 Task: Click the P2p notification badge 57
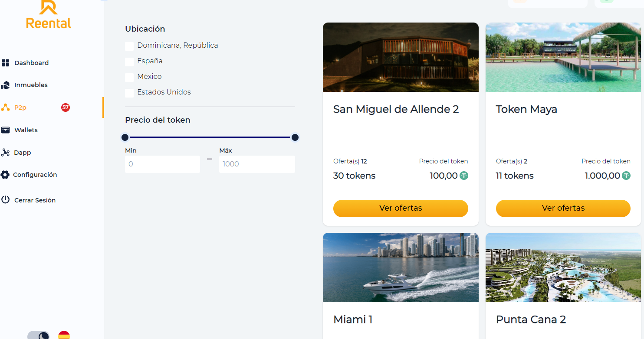pos(66,108)
